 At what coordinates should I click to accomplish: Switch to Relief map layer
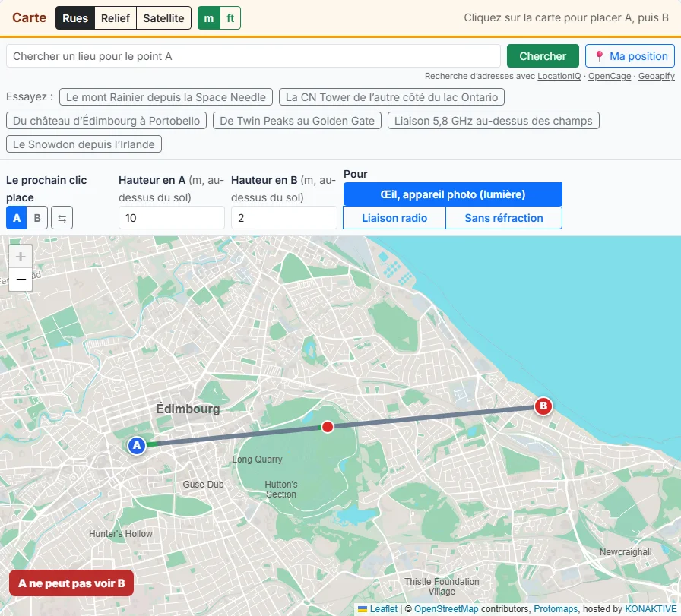tap(116, 18)
